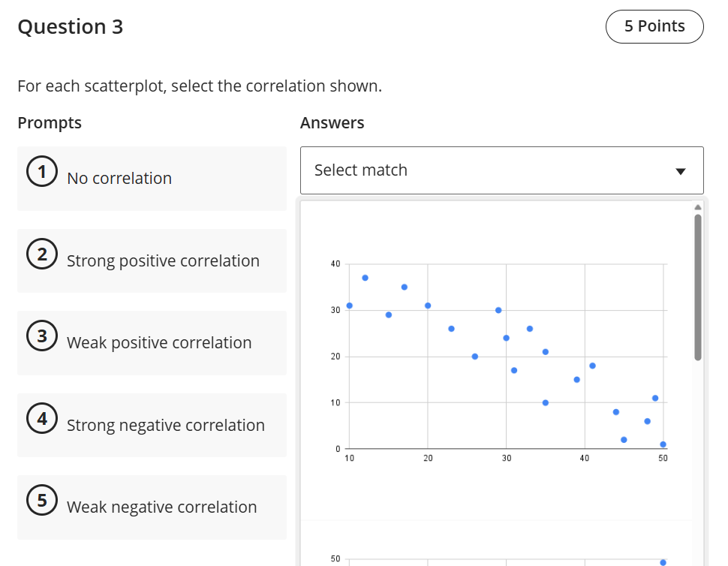This screenshot has width=728, height=566.
Task: Click the Question 3 heading
Action: coord(70,27)
